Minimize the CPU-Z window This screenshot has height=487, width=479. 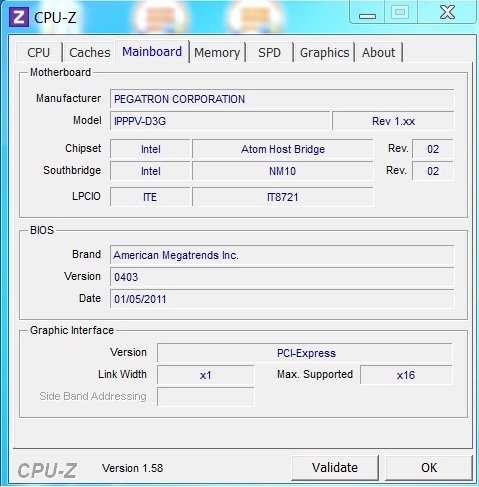[367, 13]
